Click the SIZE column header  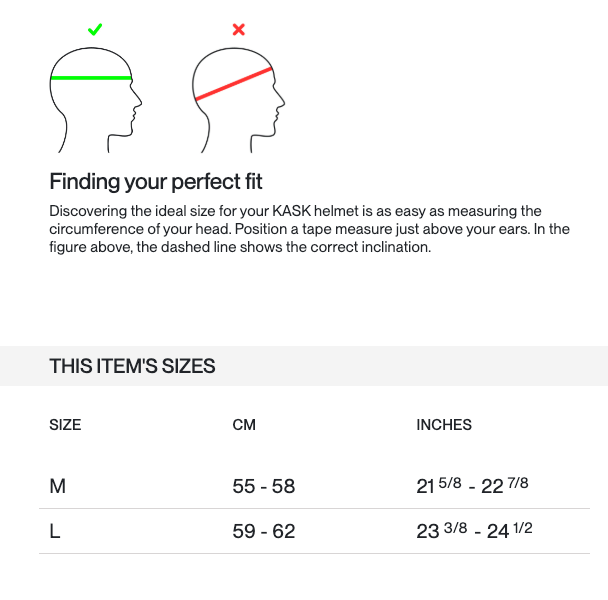[65, 425]
